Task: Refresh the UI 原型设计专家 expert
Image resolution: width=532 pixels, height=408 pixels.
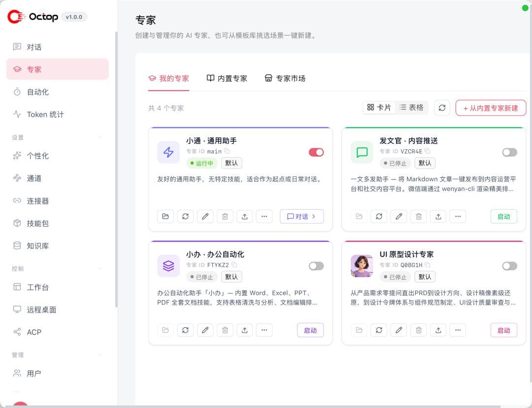Action: (379, 330)
